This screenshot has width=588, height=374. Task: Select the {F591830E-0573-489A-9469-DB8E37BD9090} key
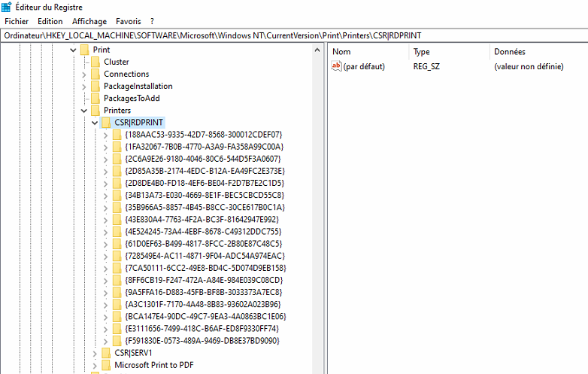coord(202,340)
